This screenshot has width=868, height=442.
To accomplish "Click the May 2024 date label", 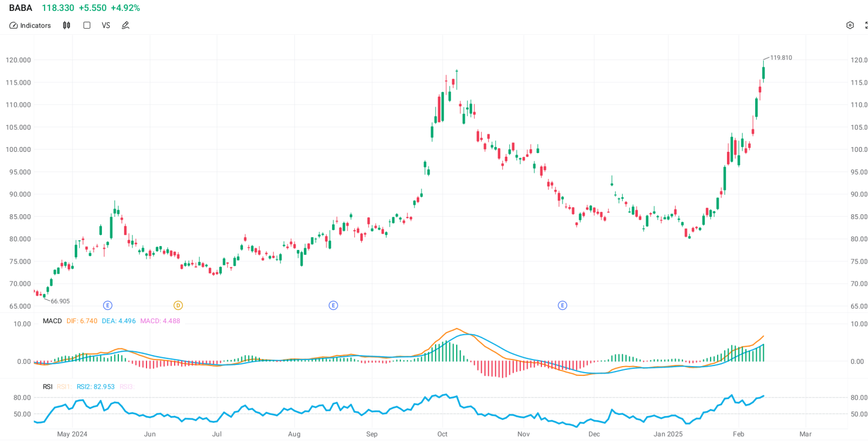I will point(72,434).
